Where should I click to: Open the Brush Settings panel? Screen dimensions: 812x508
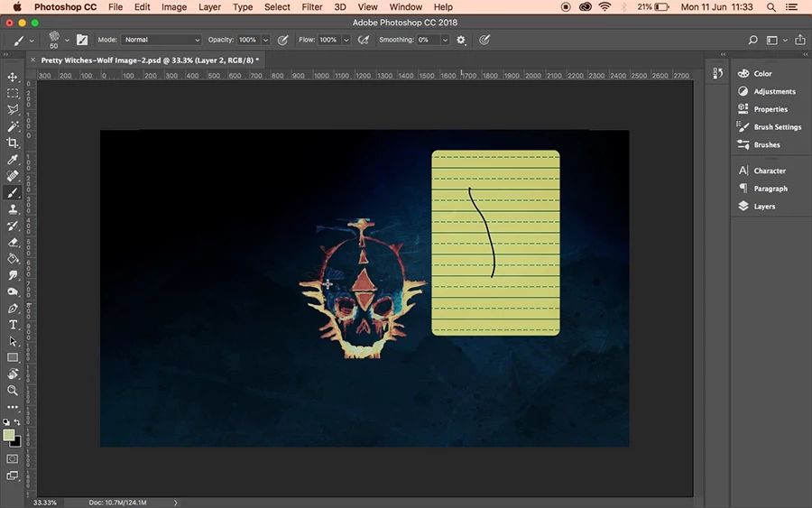[778, 127]
